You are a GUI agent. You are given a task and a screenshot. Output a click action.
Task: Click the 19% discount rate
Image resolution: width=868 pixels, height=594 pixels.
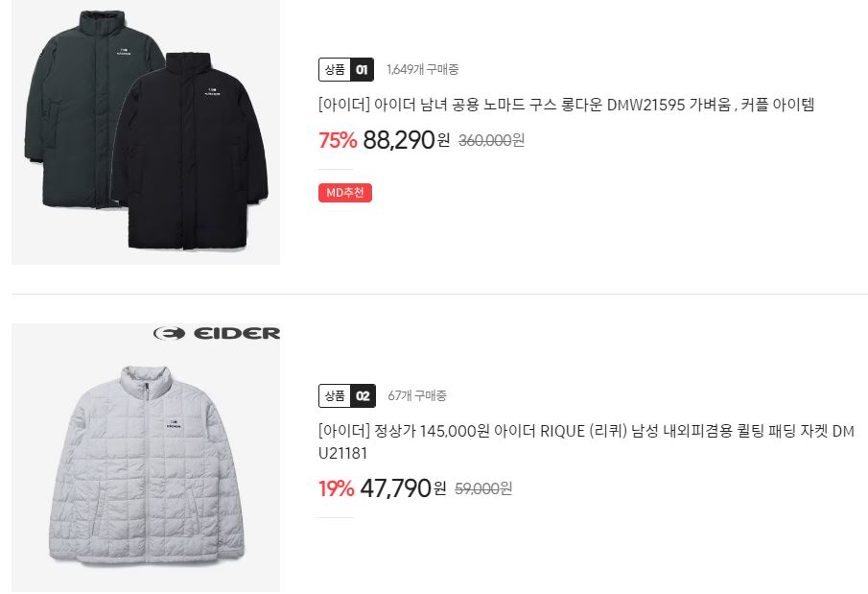click(x=336, y=488)
